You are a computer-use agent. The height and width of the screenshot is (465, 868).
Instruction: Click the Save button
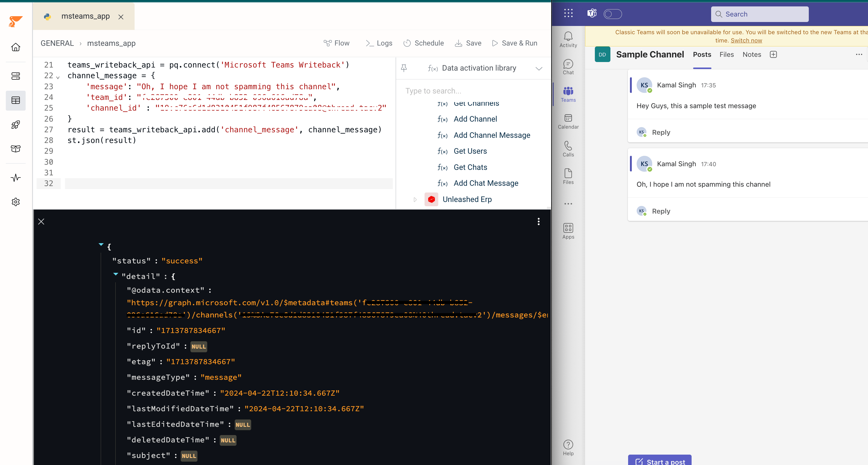[x=468, y=43]
